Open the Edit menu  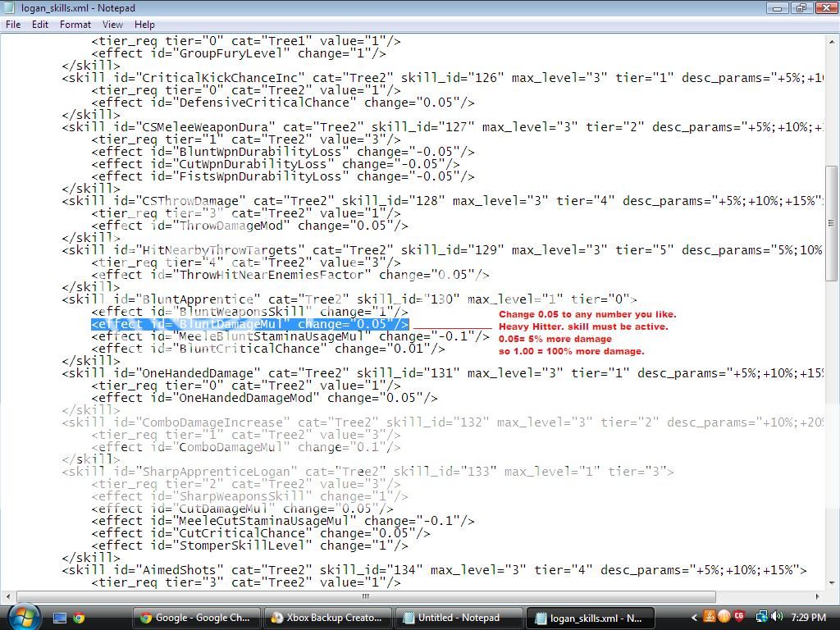pyautogui.click(x=40, y=25)
